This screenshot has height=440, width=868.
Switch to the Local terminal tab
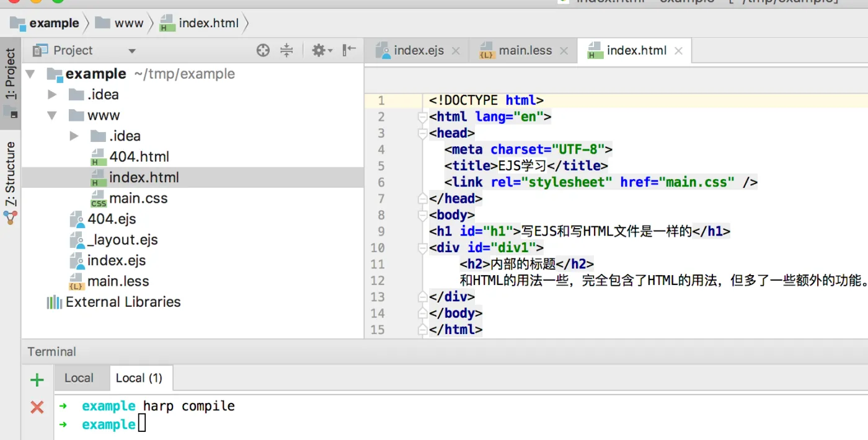point(79,378)
